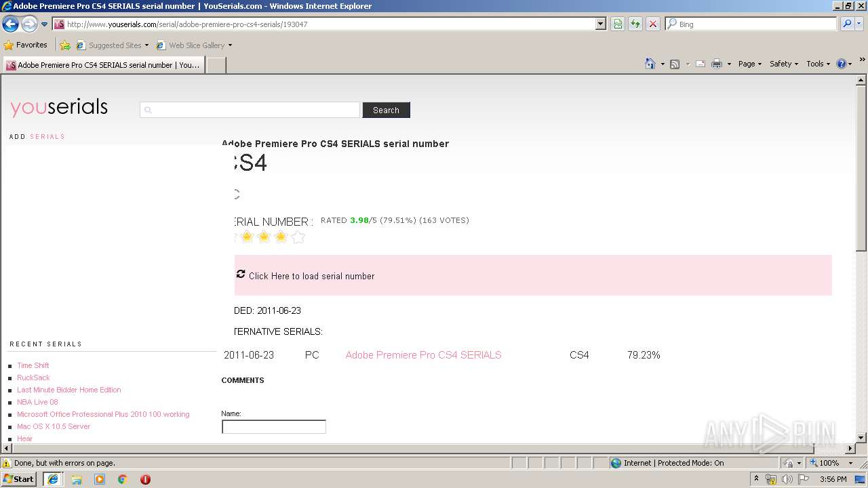Image resolution: width=868 pixels, height=488 pixels.
Task: Open the NBA Live 08 link
Action: click(x=37, y=402)
